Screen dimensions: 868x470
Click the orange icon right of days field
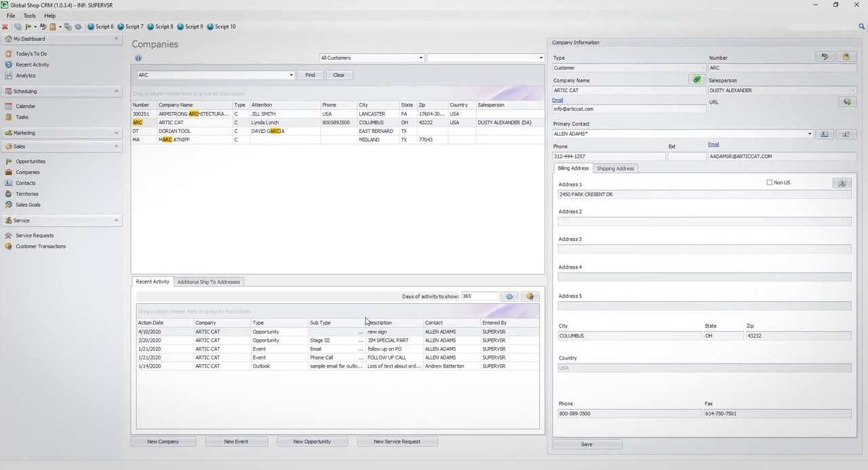(x=530, y=296)
